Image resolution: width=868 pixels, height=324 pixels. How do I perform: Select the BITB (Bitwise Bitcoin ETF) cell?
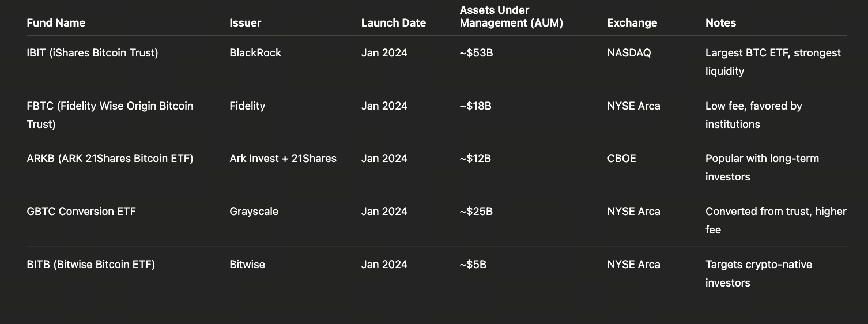point(90,265)
